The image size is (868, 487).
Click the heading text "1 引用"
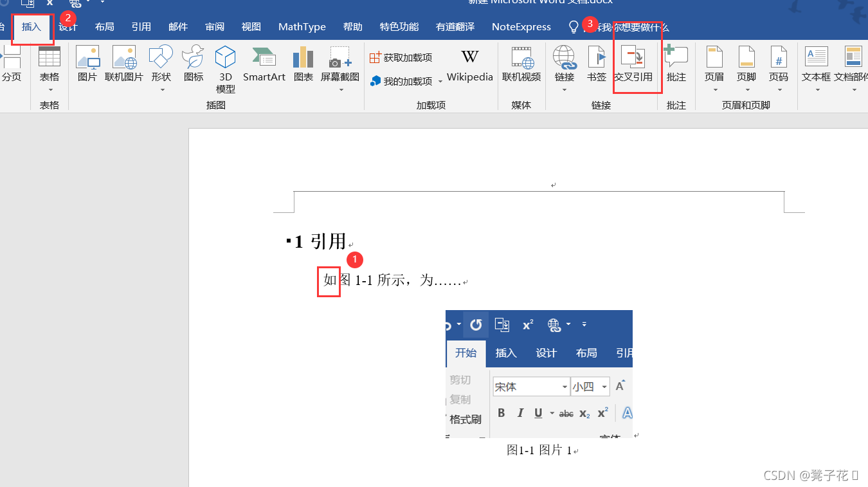320,242
